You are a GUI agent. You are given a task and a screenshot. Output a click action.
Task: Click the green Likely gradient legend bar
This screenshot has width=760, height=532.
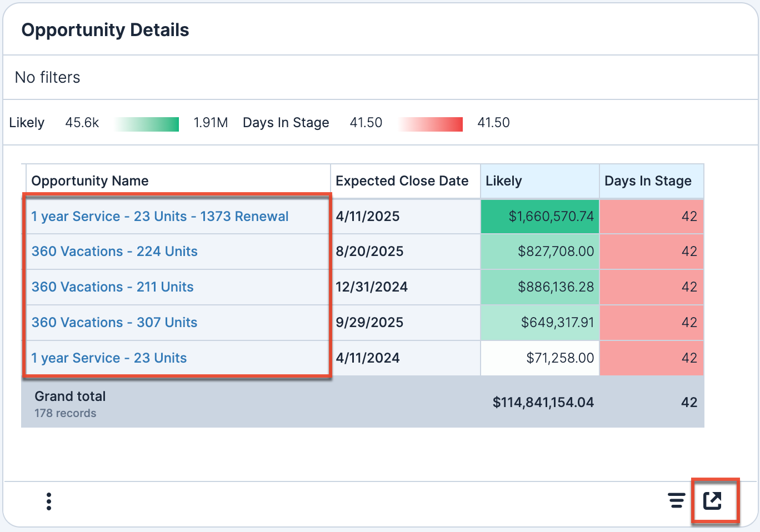(147, 124)
